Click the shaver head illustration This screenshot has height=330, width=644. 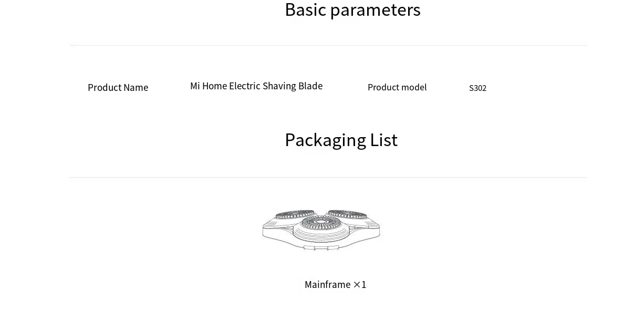(321, 230)
